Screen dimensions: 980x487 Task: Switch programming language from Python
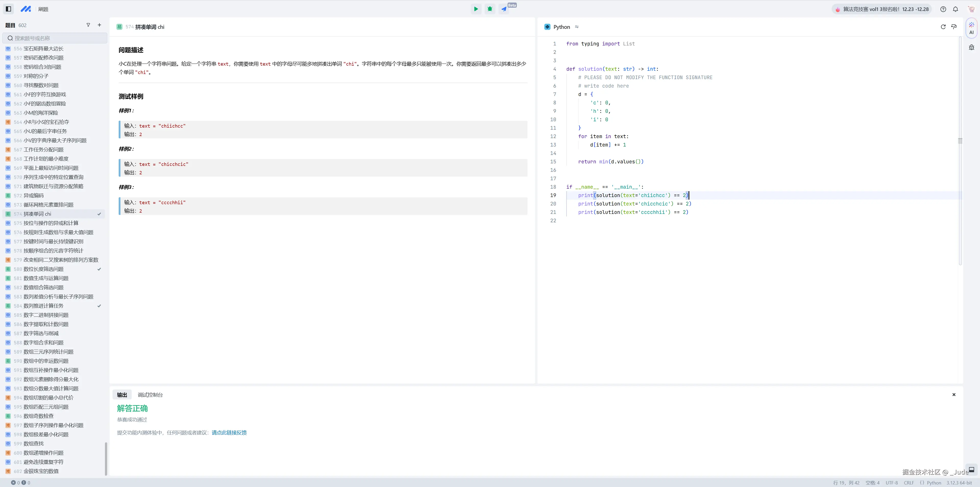[577, 27]
